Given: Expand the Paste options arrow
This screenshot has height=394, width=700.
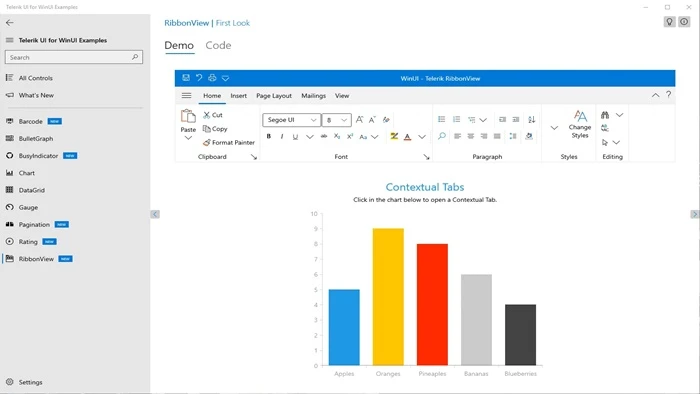Looking at the screenshot, I should pos(188,138).
